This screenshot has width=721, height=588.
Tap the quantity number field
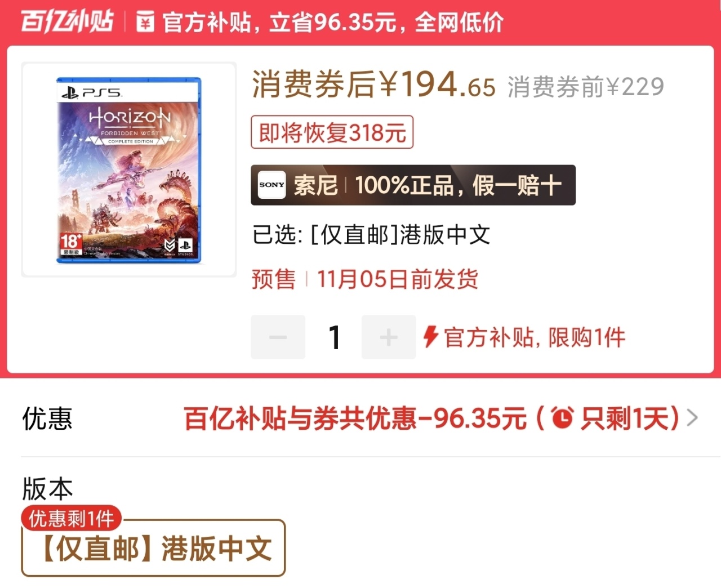[x=334, y=337]
